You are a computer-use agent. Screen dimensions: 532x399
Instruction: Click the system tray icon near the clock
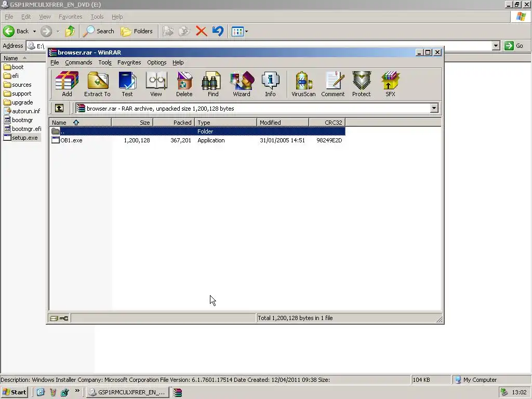pyautogui.click(x=504, y=392)
